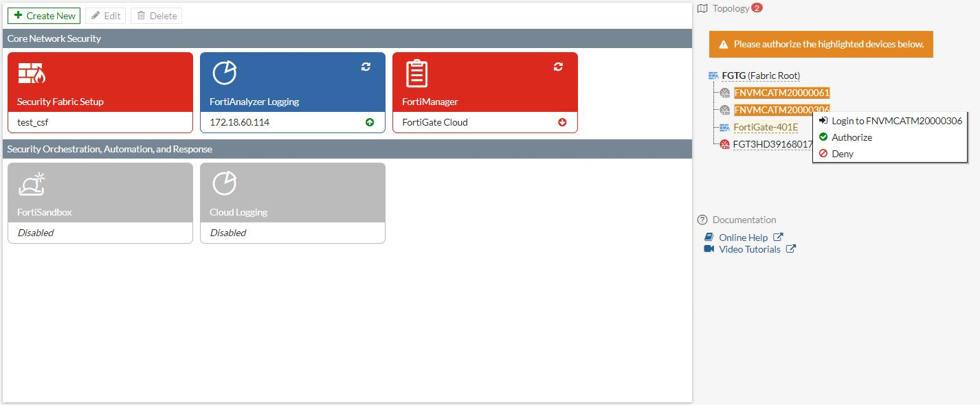The height and width of the screenshot is (405, 980).
Task: Click the Delete button
Action: coord(156,16)
